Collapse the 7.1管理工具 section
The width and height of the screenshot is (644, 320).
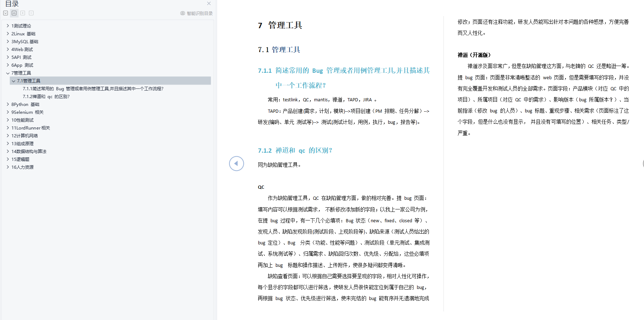click(14, 81)
